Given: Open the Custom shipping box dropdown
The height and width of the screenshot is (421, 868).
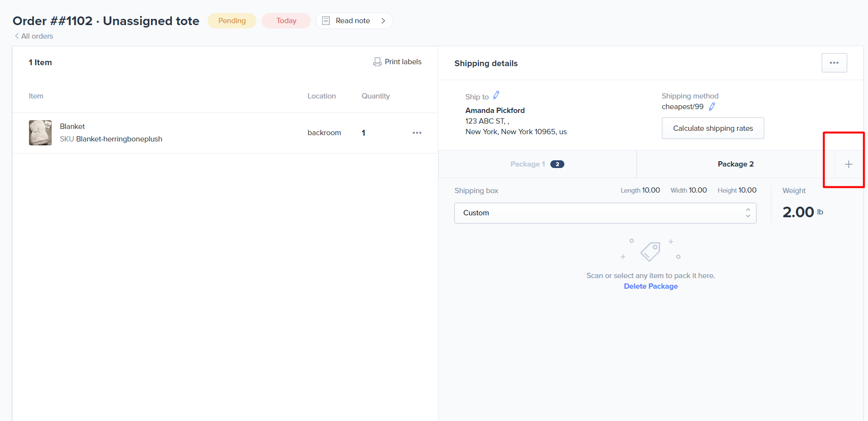Looking at the screenshot, I should pyautogui.click(x=604, y=213).
